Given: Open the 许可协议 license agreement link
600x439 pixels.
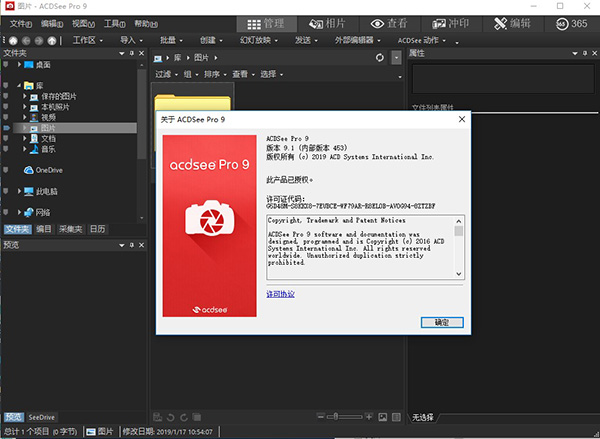Looking at the screenshot, I should point(281,293).
